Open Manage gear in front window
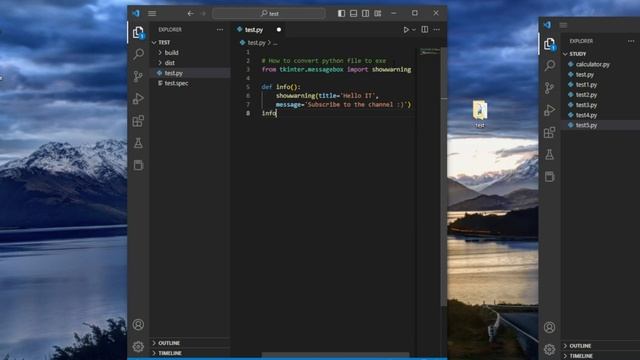This screenshot has width=640, height=360. pos(138,347)
